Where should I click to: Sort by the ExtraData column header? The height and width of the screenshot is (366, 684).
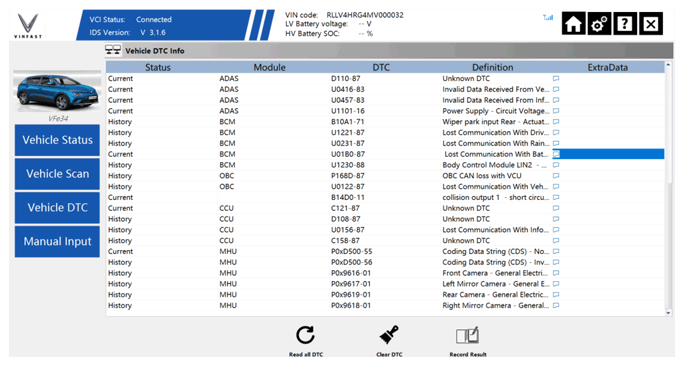coord(607,67)
